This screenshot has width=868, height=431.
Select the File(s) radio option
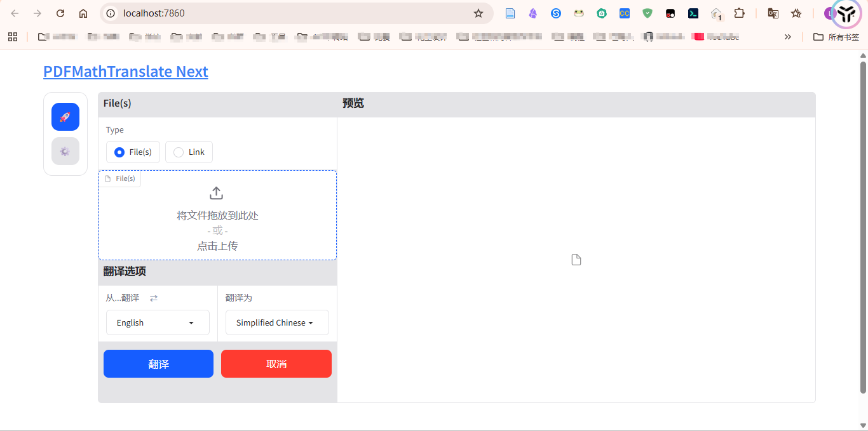(x=133, y=152)
